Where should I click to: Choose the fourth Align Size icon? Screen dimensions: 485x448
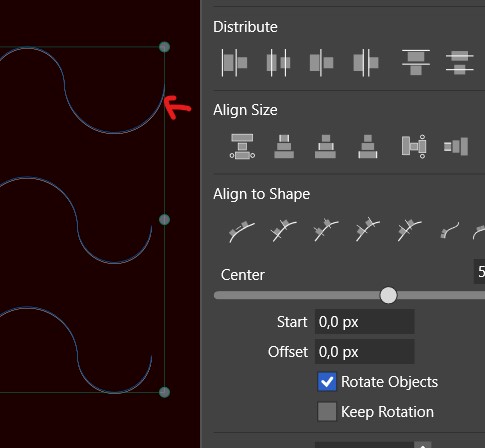(x=368, y=146)
